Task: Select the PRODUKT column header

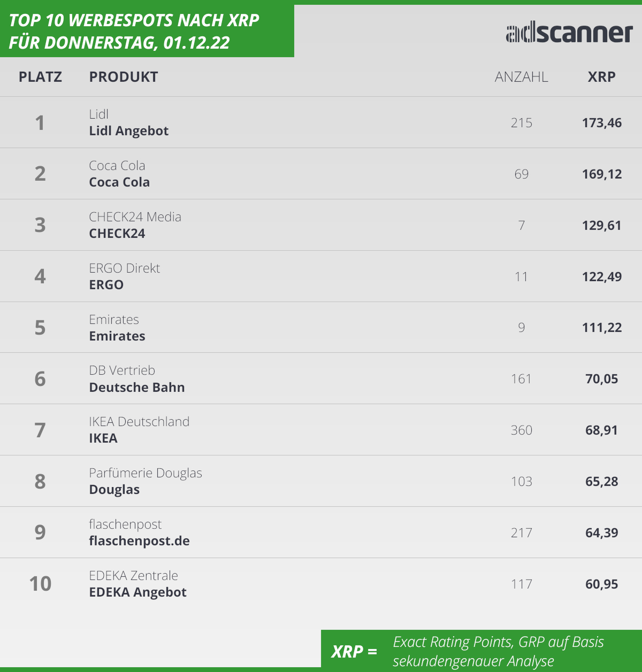Action: [x=124, y=77]
